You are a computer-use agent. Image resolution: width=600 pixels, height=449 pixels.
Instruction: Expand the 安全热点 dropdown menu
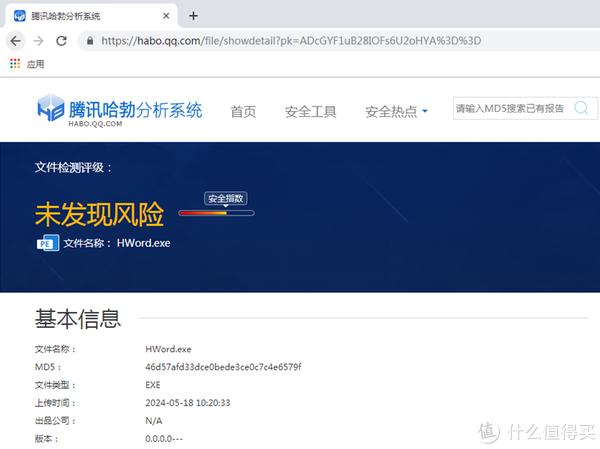(396, 112)
